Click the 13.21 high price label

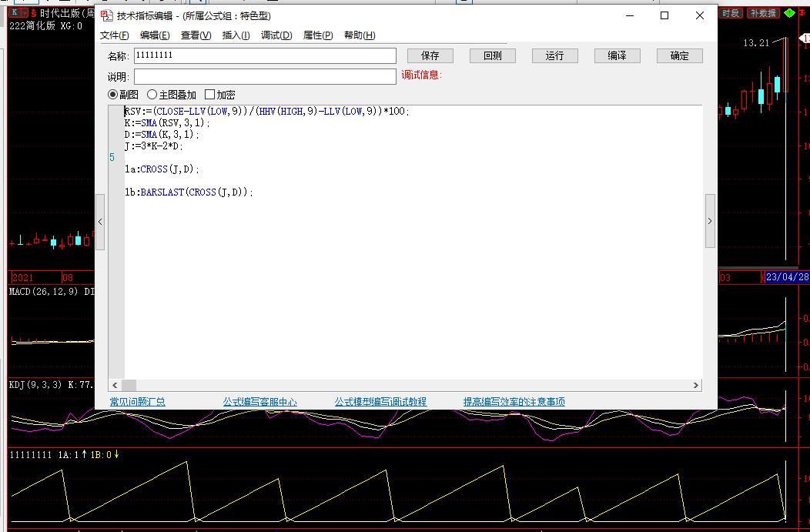point(756,43)
